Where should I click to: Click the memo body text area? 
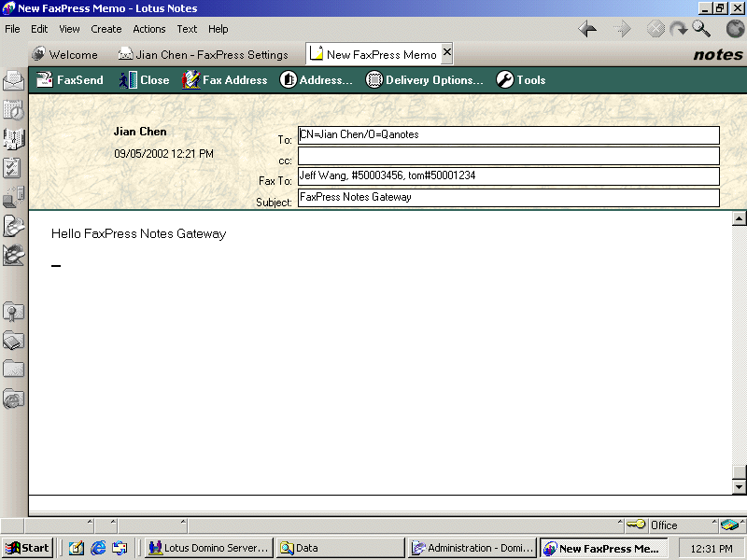(380, 353)
